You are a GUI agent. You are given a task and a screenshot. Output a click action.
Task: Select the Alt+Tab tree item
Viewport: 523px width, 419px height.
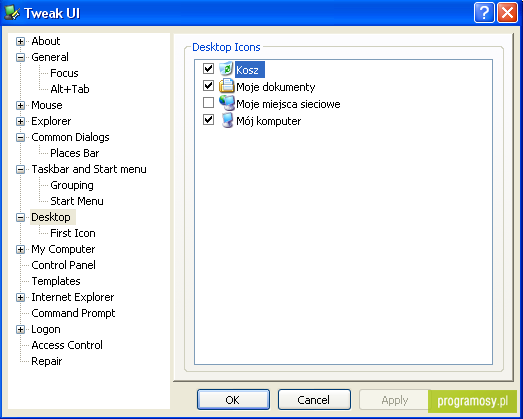70,89
